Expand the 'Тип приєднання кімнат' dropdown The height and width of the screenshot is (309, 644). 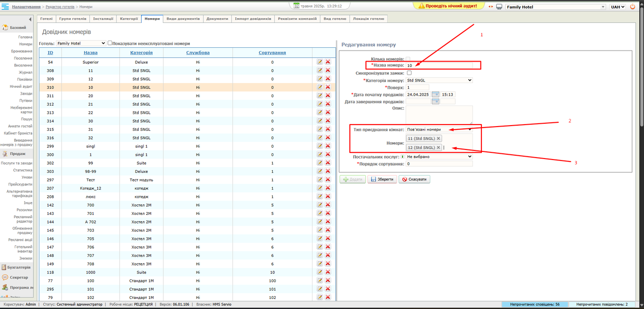tap(439, 129)
